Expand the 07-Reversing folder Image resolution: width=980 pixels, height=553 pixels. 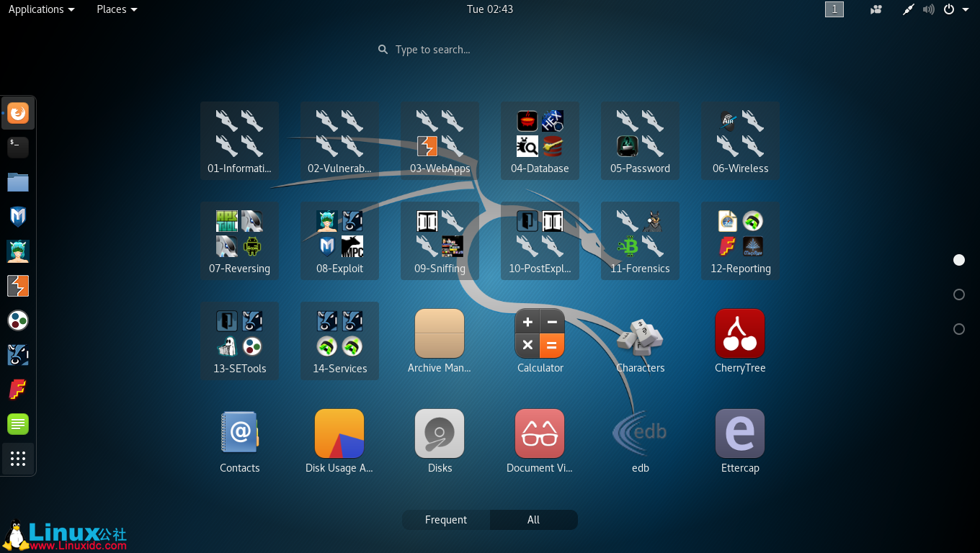pos(239,240)
